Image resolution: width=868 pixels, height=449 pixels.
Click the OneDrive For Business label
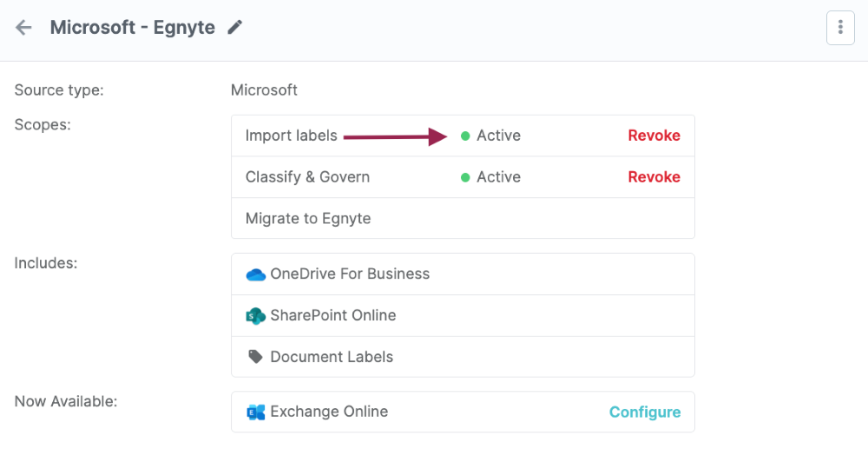click(350, 274)
